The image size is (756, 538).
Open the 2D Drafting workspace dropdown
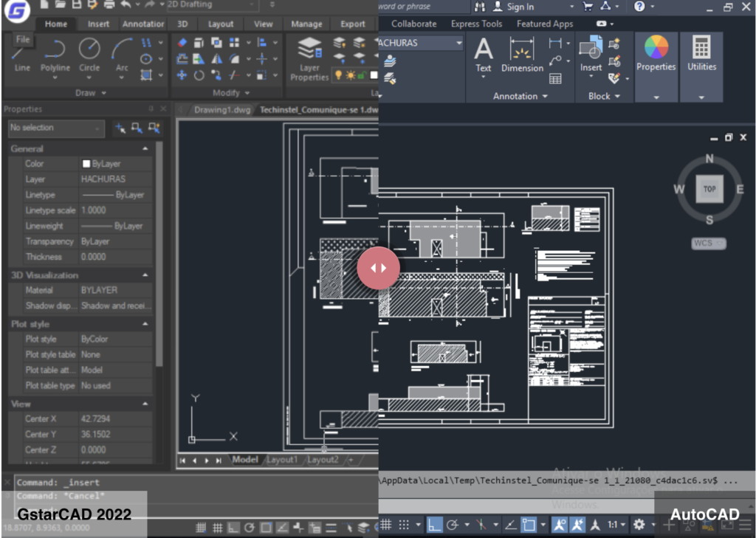pos(212,5)
